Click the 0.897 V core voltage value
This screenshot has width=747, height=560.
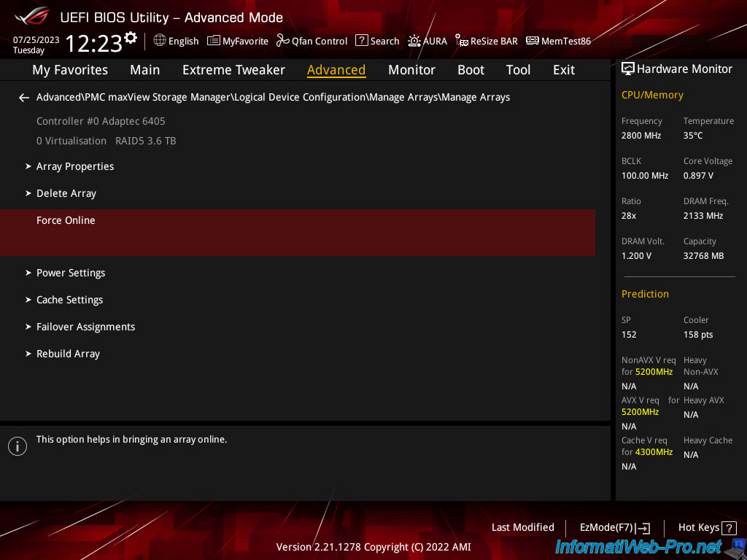[x=698, y=176]
